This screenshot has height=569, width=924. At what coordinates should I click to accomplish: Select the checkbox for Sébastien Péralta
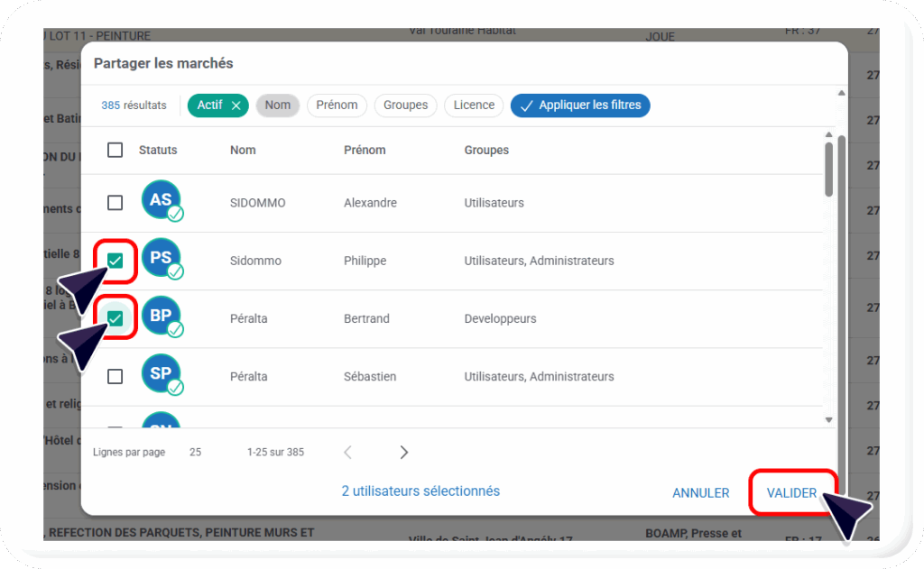pos(115,376)
